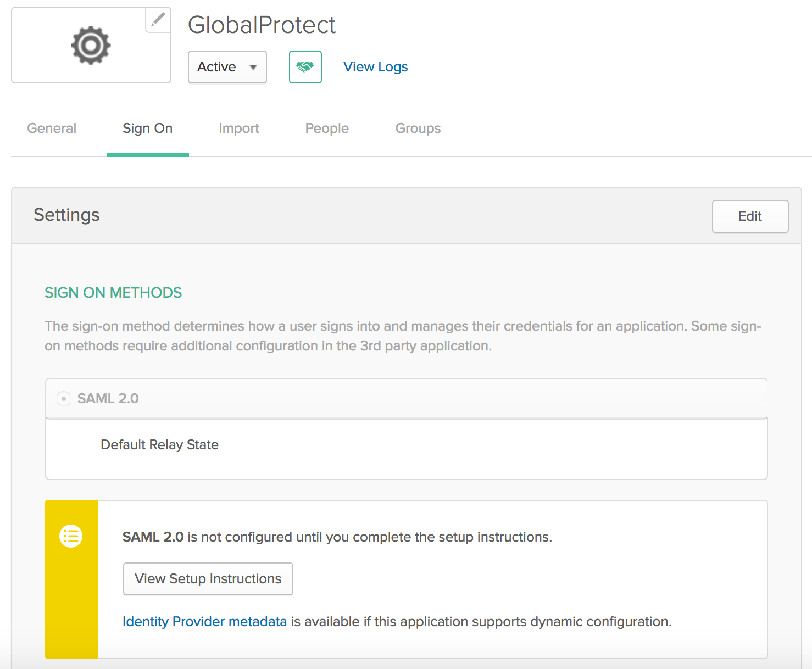Viewport: 812px width, 669px height.
Task: Go to the People tab
Action: [x=327, y=129]
